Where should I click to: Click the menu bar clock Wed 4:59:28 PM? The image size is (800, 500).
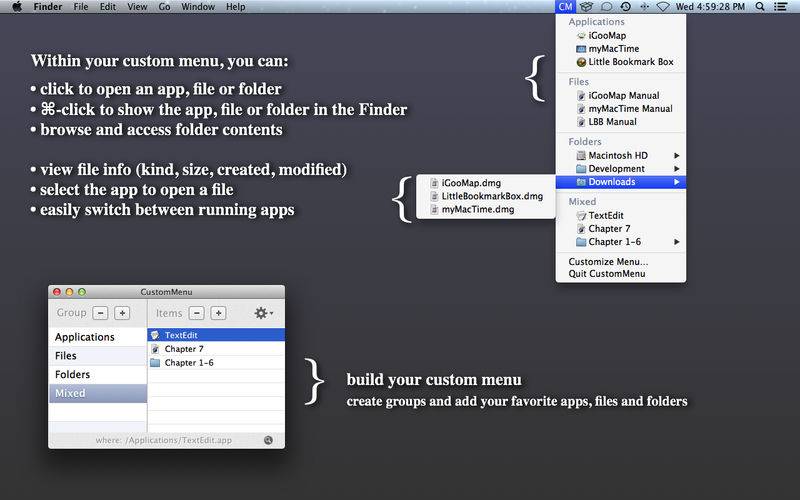(x=710, y=7)
